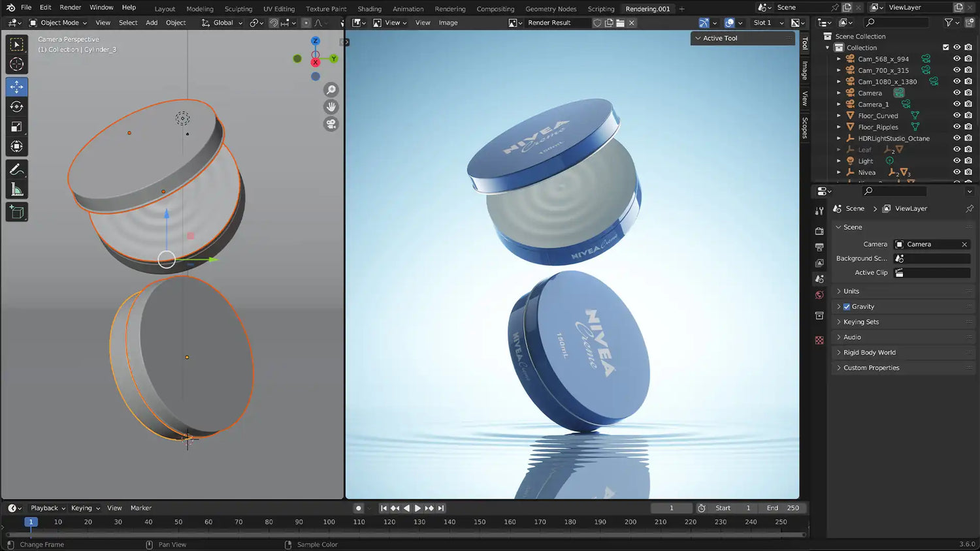The width and height of the screenshot is (980, 551).
Task: Toggle the camera view icon
Action: click(331, 124)
